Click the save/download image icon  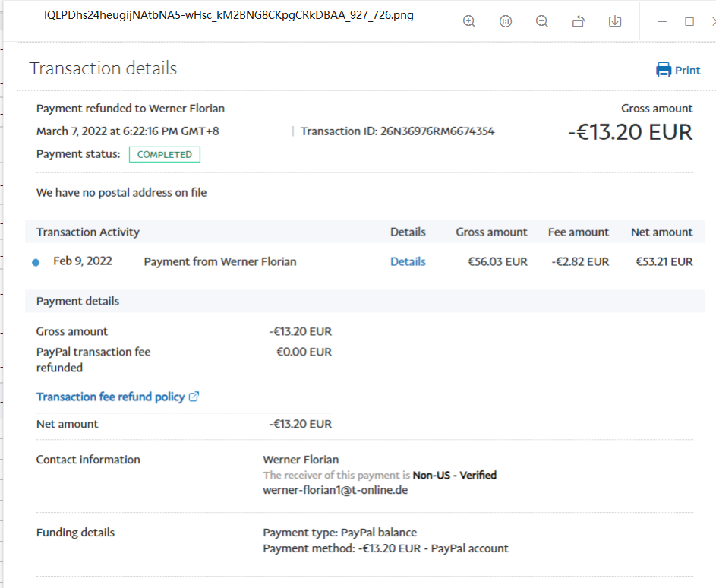point(615,21)
